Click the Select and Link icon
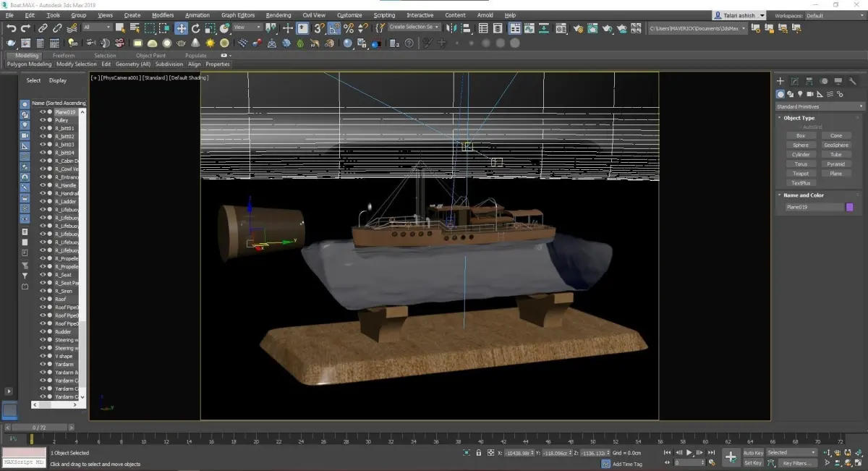The image size is (868, 471). click(42, 28)
